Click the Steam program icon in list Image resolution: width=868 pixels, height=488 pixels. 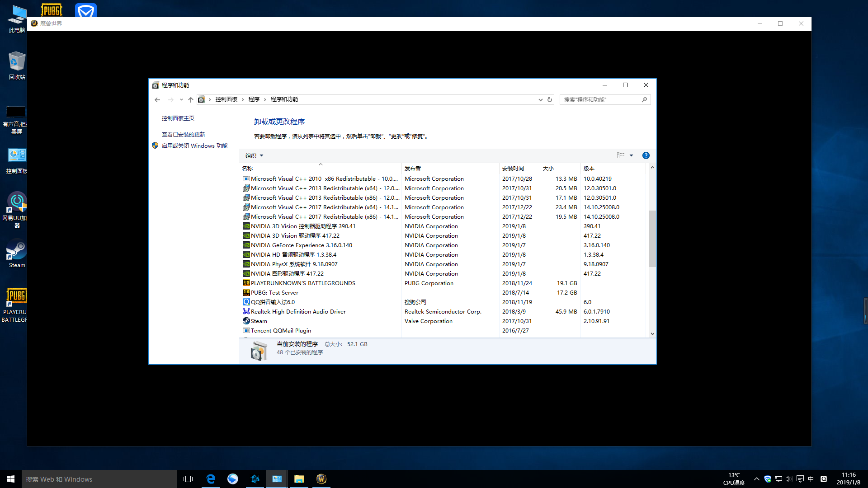[246, 321]
